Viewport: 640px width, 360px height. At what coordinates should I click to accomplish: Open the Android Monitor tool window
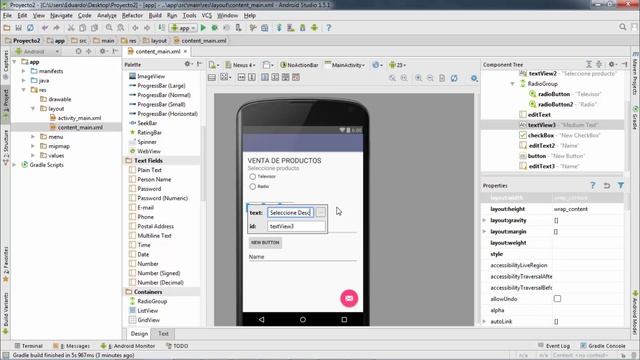click(128, 346)
